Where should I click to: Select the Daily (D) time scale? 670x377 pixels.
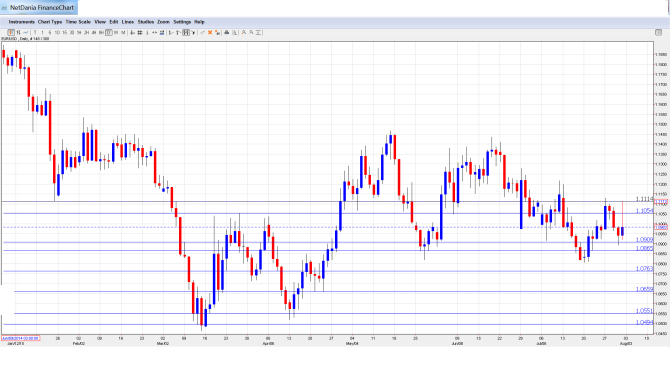pos(109,32)
